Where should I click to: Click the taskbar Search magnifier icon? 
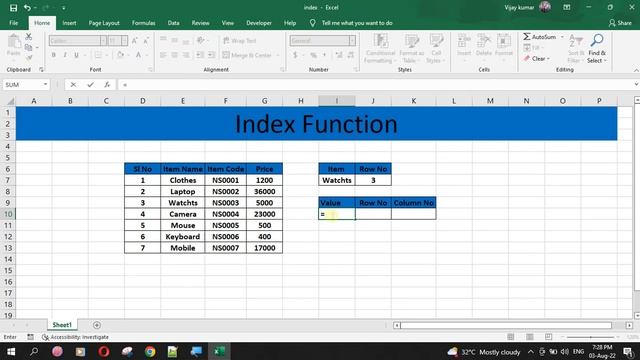(34, 351)
